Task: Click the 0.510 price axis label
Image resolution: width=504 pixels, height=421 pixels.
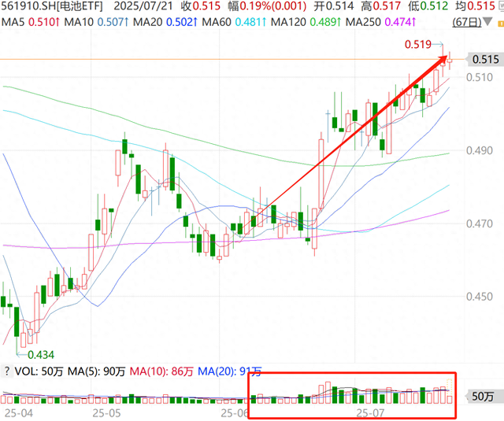Action: click(480, 77)
